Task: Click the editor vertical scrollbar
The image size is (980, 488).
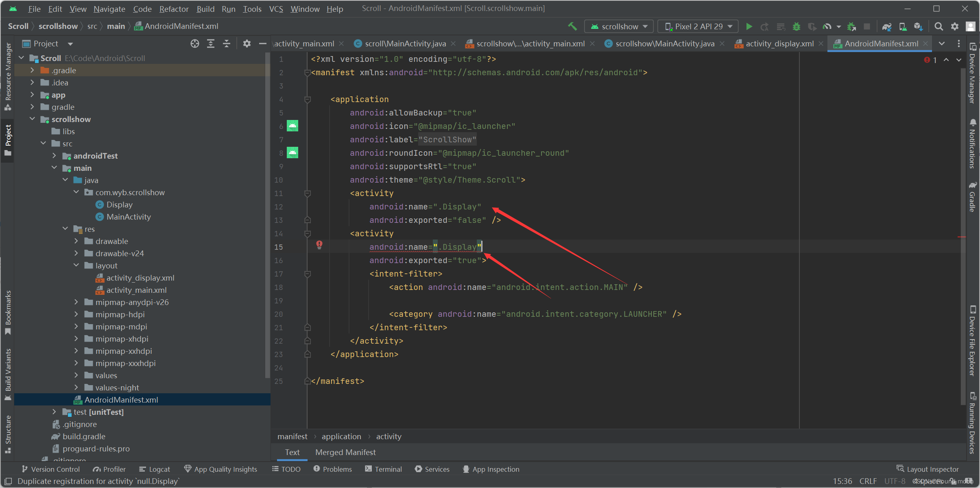Action: point(963,236)
